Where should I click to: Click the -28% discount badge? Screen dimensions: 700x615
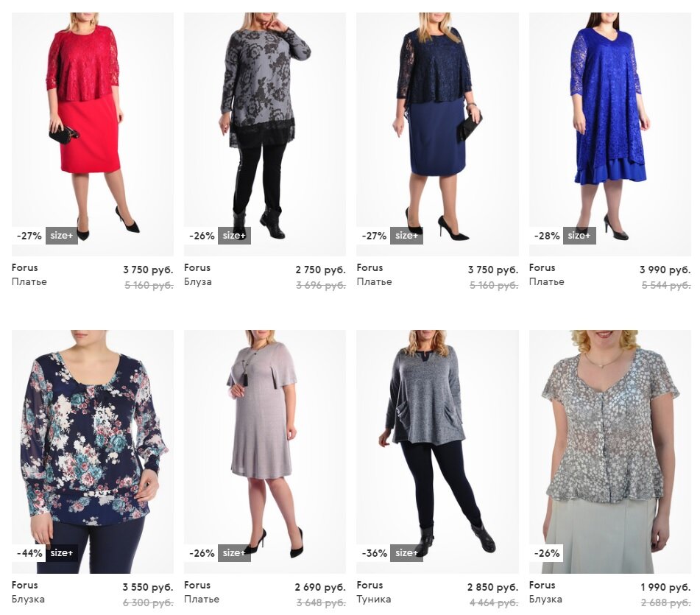(x=546, y=236)
